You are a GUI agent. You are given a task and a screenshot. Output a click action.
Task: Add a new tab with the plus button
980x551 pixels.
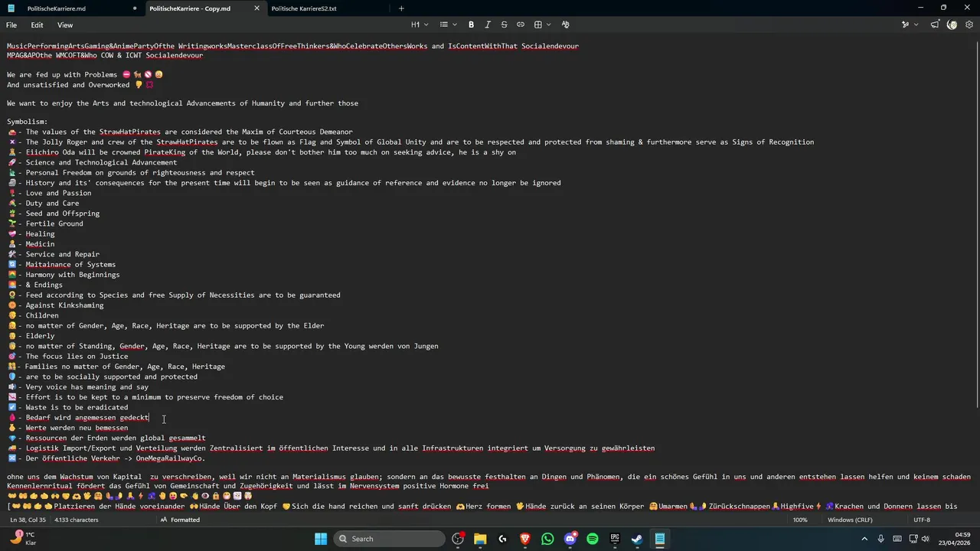point(401,8)
